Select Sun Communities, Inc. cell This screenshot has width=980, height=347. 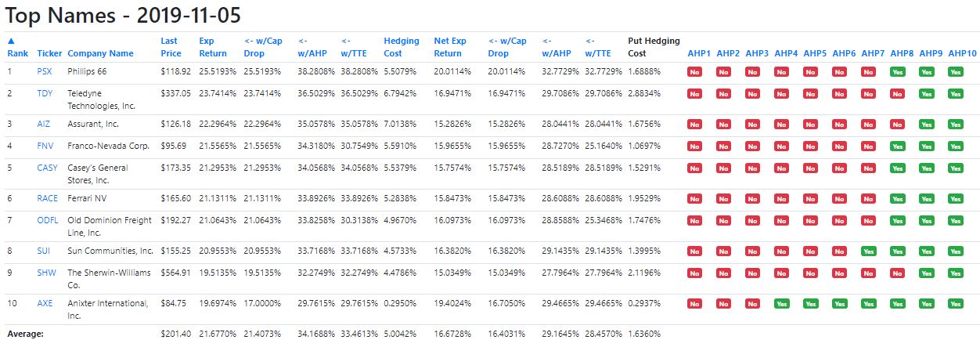tap(110, 251)
